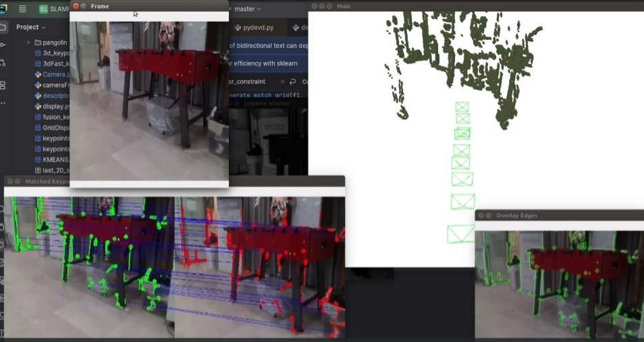The width and height of the screenshot is (644, 342).
Task: Click bottom camera frustum in Main window
Action: pos(461,233)
